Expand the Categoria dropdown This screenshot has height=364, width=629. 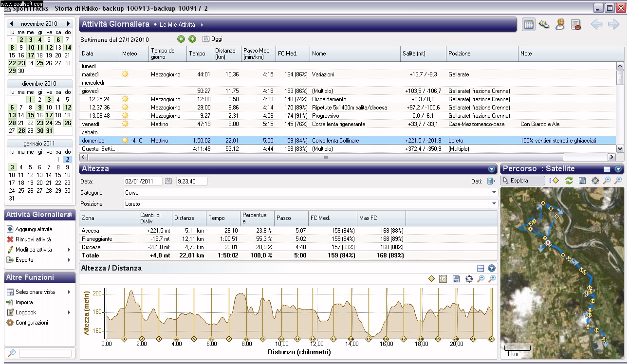tap(494, 193)
